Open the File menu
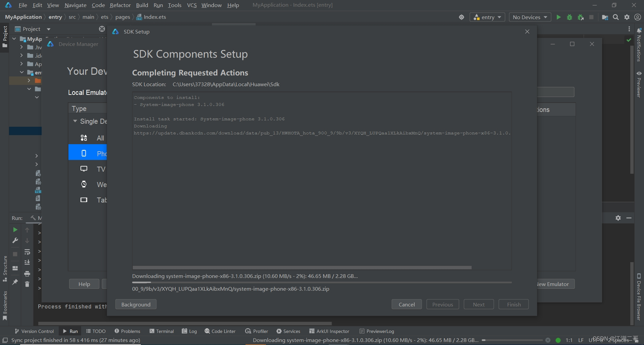644x345 pixels. (23, 5)
